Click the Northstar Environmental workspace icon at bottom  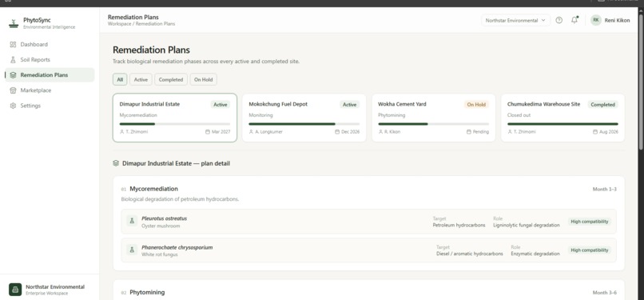15,290
